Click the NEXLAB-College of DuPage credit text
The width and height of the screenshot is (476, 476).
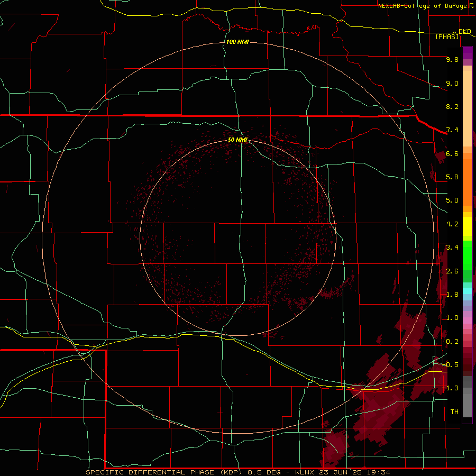coord(426,6)
